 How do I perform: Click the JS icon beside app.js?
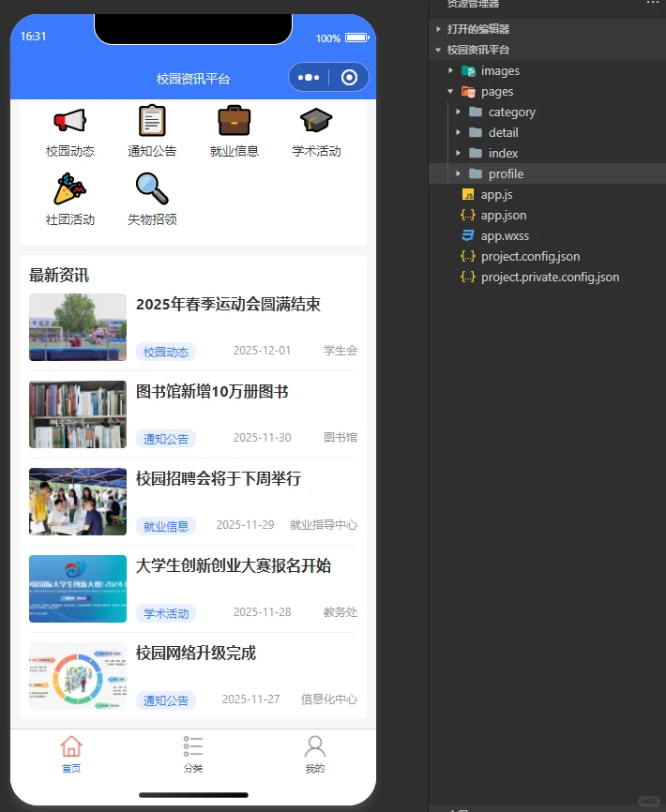[468, 195]
